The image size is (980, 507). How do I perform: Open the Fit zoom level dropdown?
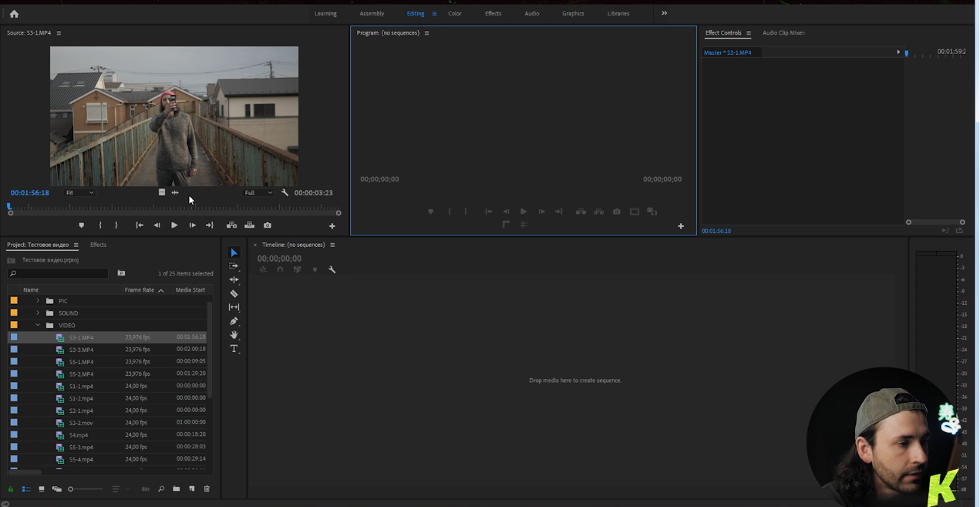pyautogui.click(x=79, y=193)
